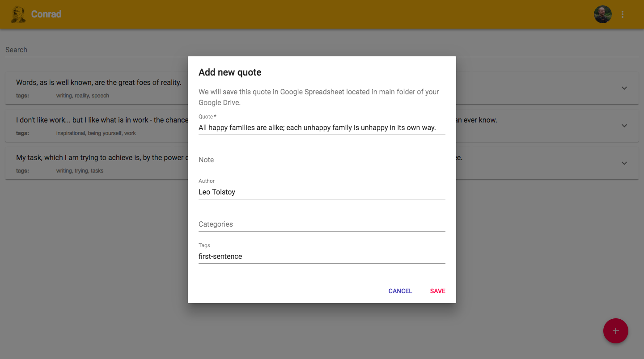
Task: Open the user profile avatar
Action: pyautogui.click(x=602, y=14)
